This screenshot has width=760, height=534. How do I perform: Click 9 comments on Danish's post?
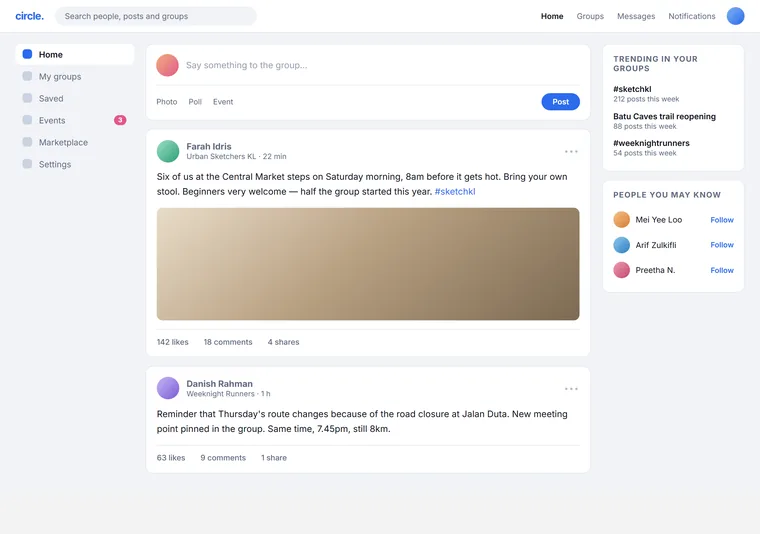223,457
